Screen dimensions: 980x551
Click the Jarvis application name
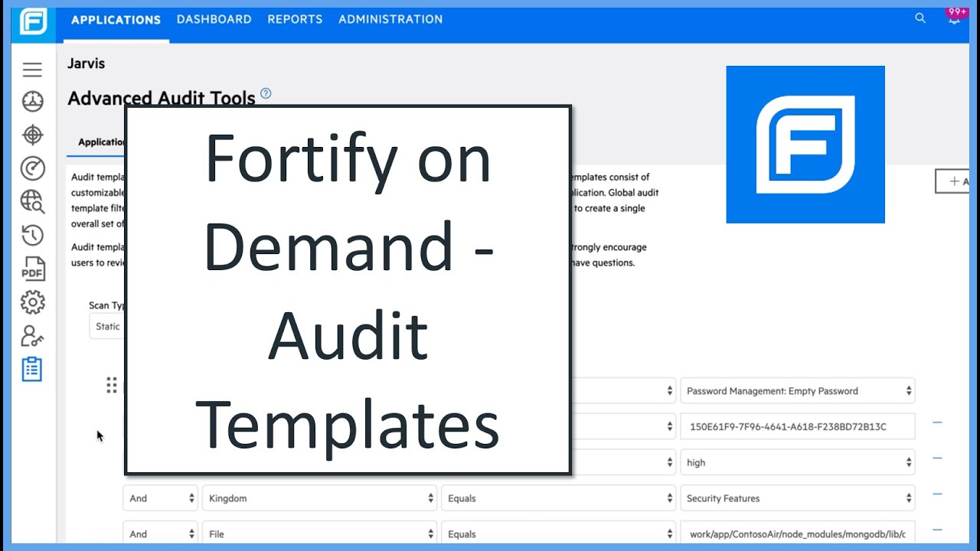click(87, 64)
